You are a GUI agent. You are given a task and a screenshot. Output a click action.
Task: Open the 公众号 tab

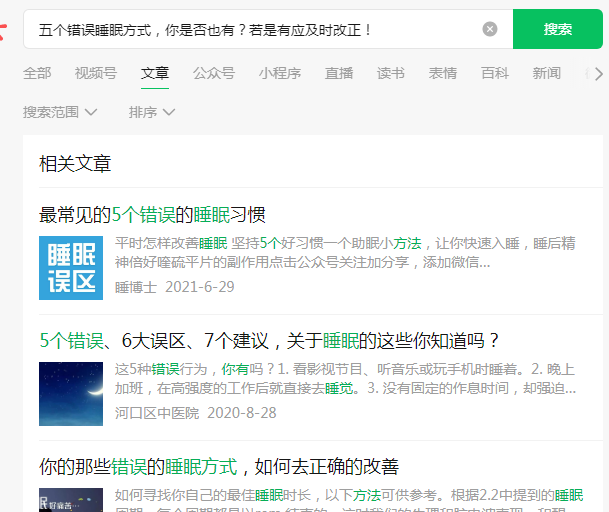click(x=214, y=73)
